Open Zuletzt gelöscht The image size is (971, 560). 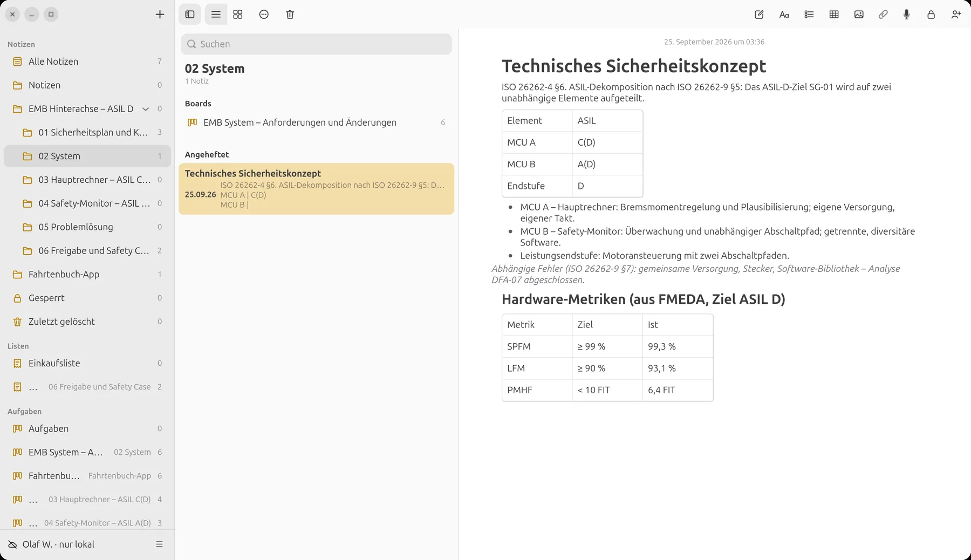tap(87, 322)
